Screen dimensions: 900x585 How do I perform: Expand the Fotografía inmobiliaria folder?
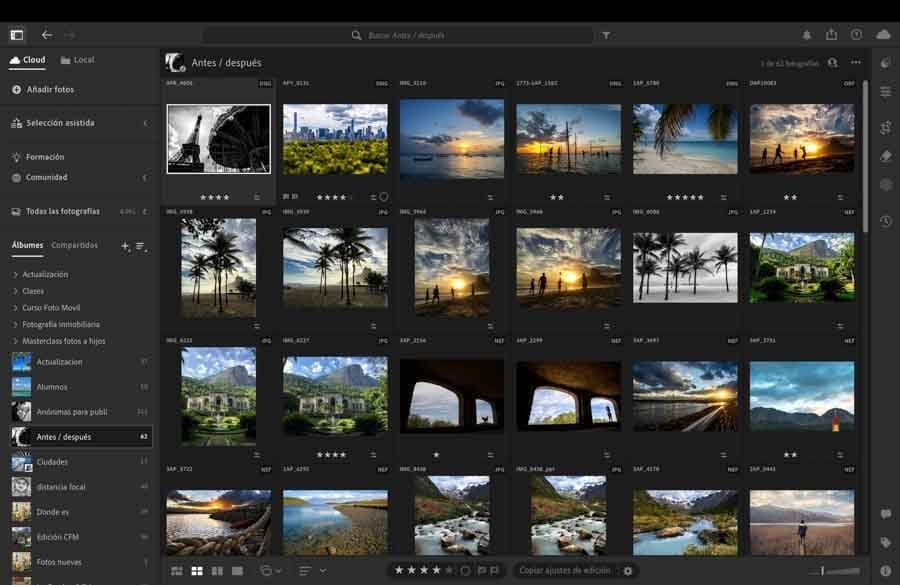(15, 324)
